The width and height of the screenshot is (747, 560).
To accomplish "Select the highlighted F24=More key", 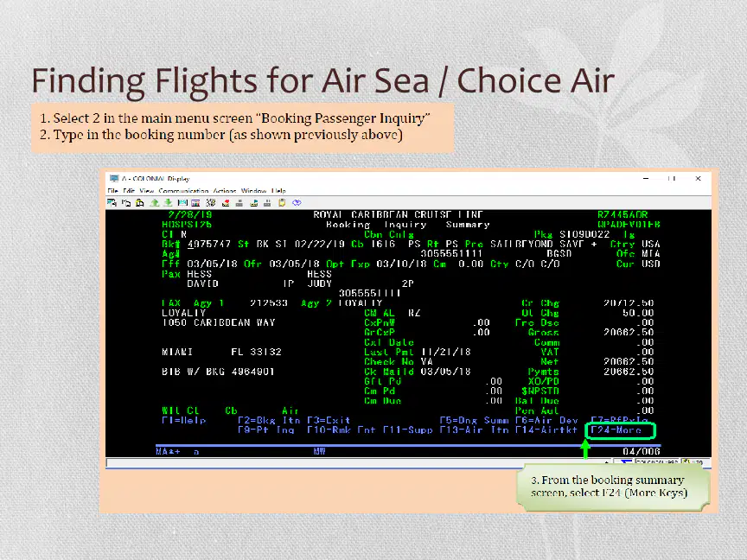I will click(x=620, y=430).
